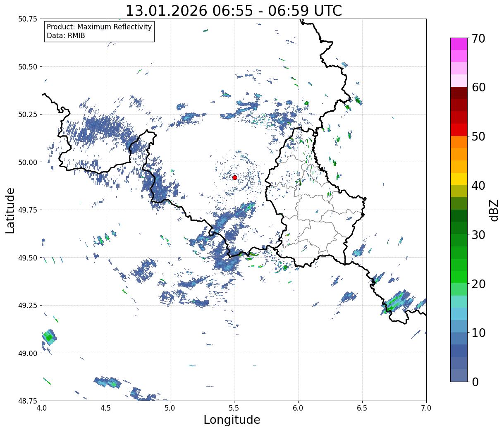Image resolution: width=504 pixels, height=430 pixels.
Task: Click the 'Product: Maximum Reflectivity' label
Action: coord(99,27)
